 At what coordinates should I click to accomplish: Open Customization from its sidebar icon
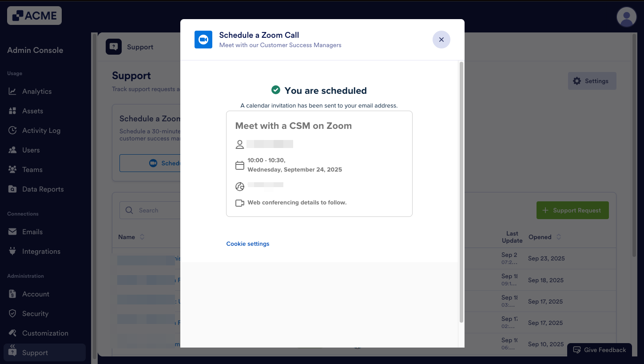coord(13,333)
